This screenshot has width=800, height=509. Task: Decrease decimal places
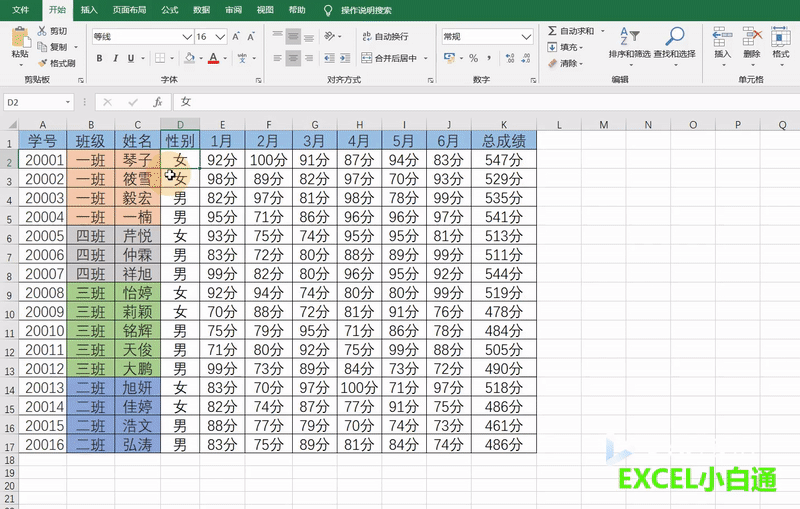pos(526,58)
